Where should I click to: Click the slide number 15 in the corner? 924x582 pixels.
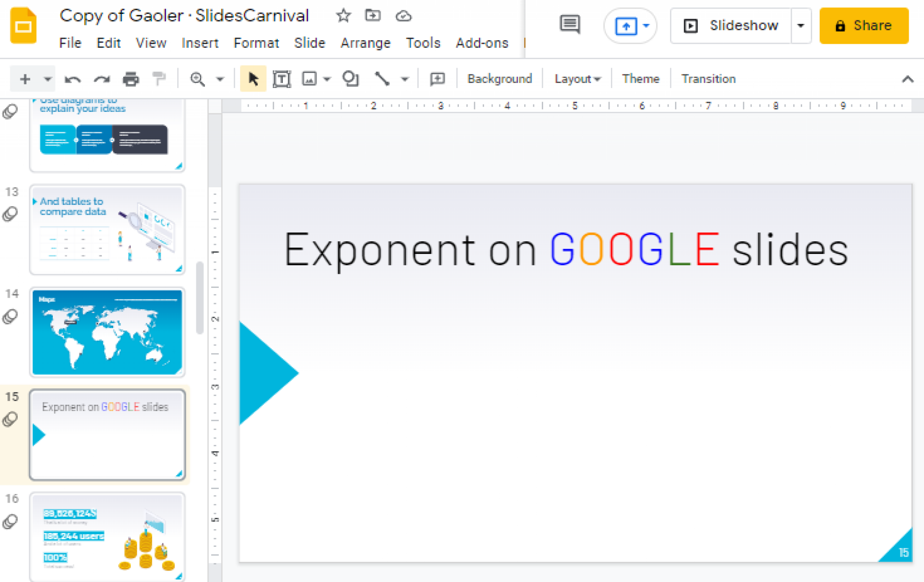tap(903, 553)
